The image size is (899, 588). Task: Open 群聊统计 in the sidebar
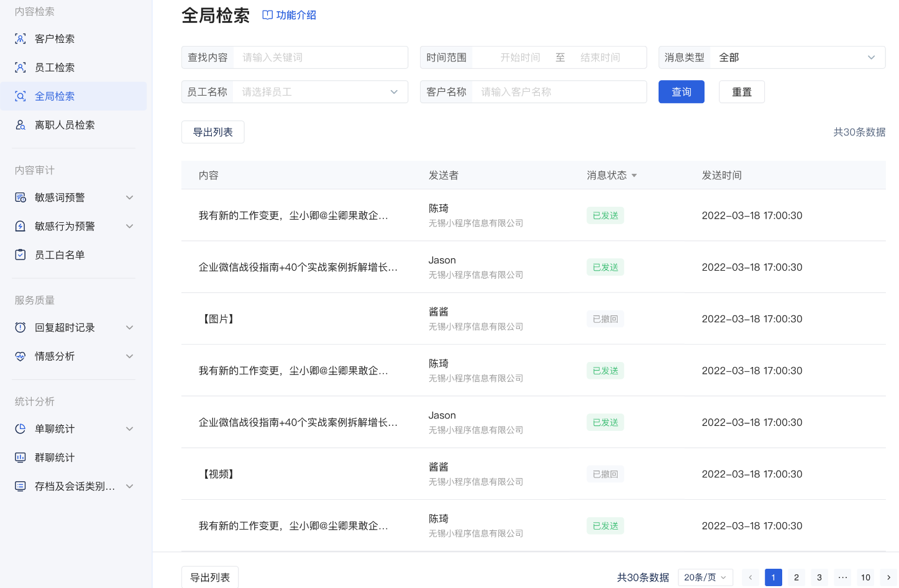coord(73,457)
